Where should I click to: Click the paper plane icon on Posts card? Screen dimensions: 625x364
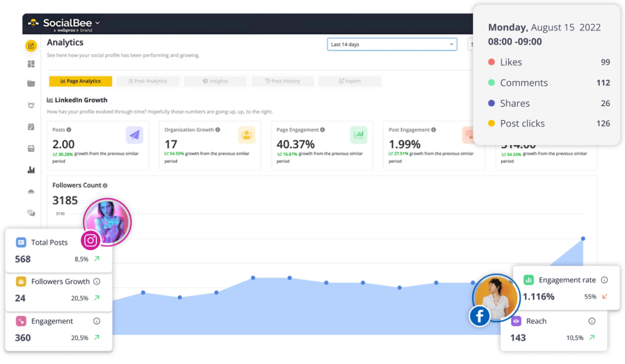pos(135,135)
